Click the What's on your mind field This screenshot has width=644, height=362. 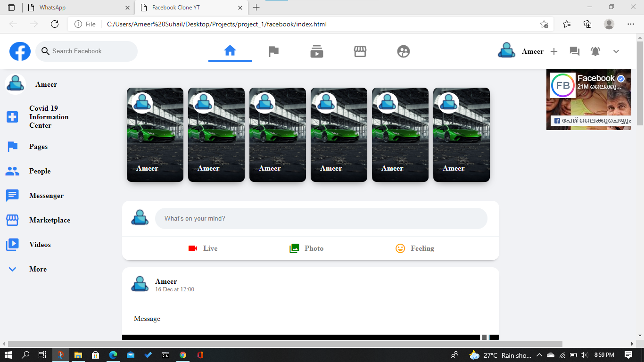click(321, 219)
